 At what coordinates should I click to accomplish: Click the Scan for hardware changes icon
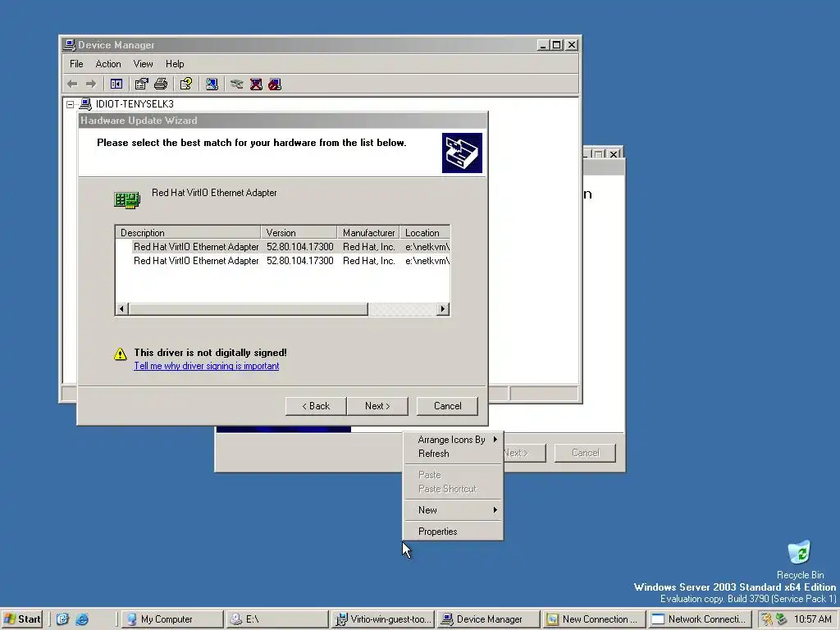[212, 84]
